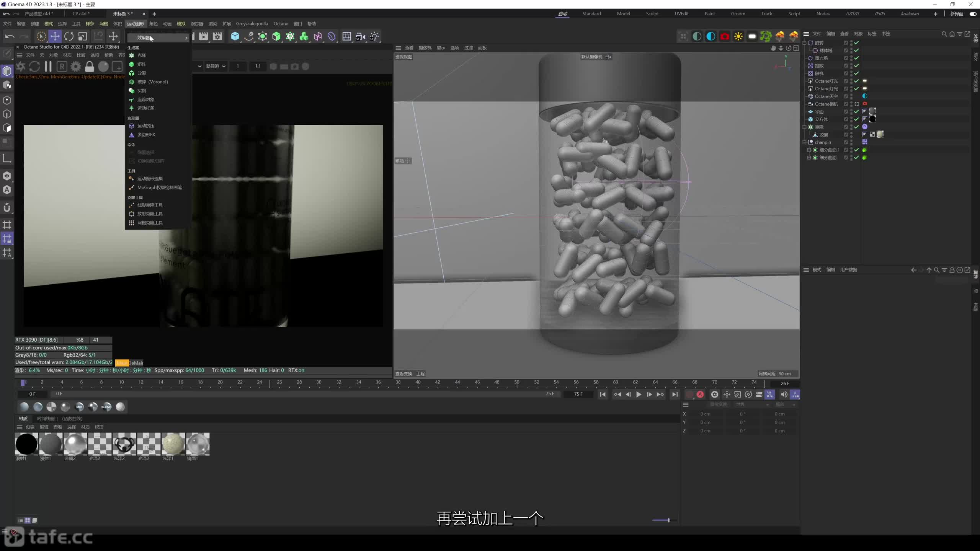Open the 路径追 kernel dropdown in Octane viewer
This screenshot has width=980, height=551.
click(x=216, y=66)
